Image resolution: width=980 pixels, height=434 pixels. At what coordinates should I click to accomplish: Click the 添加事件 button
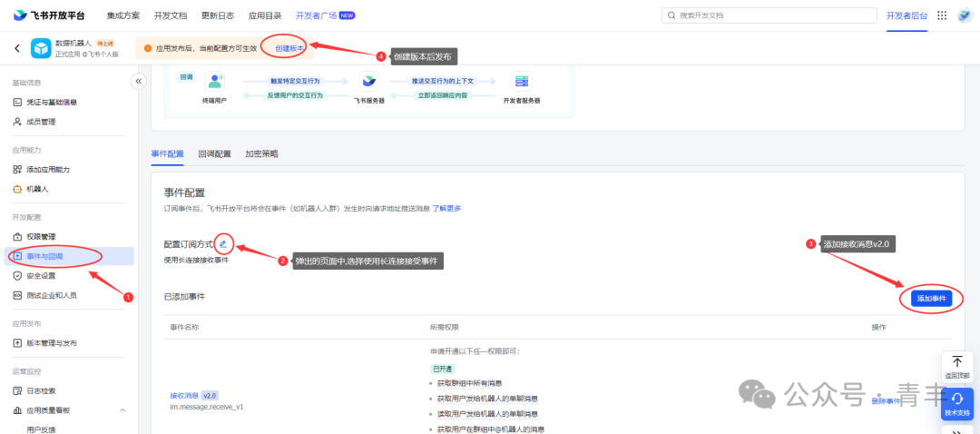931,299
